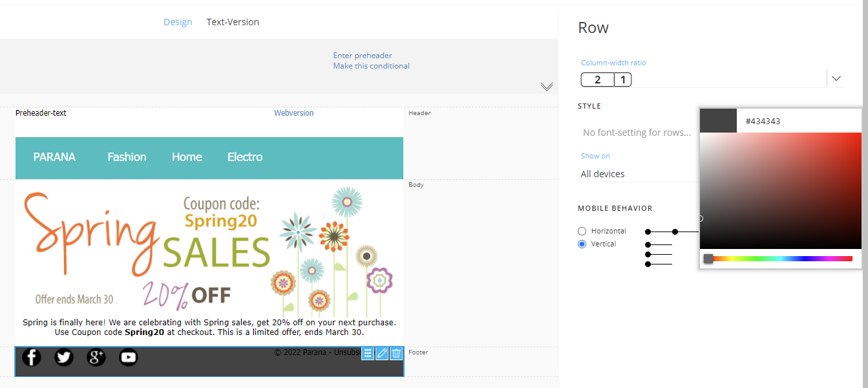This screenshot has height=388, width=868.
Task: Click the pencil edit icon on the footer row
Action: click(x=382, y=353)
